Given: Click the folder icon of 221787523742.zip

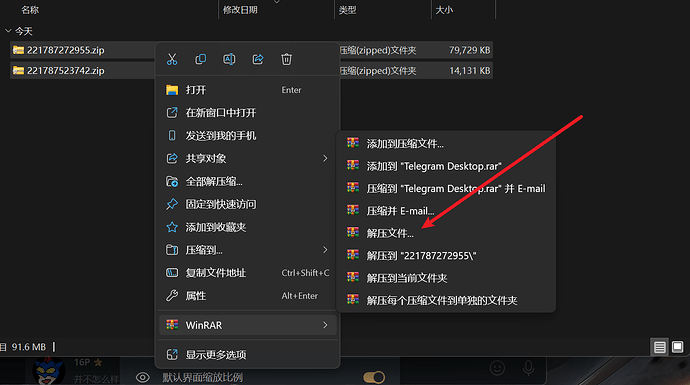Looking at the screenshot, I should (x=18, y=70).
